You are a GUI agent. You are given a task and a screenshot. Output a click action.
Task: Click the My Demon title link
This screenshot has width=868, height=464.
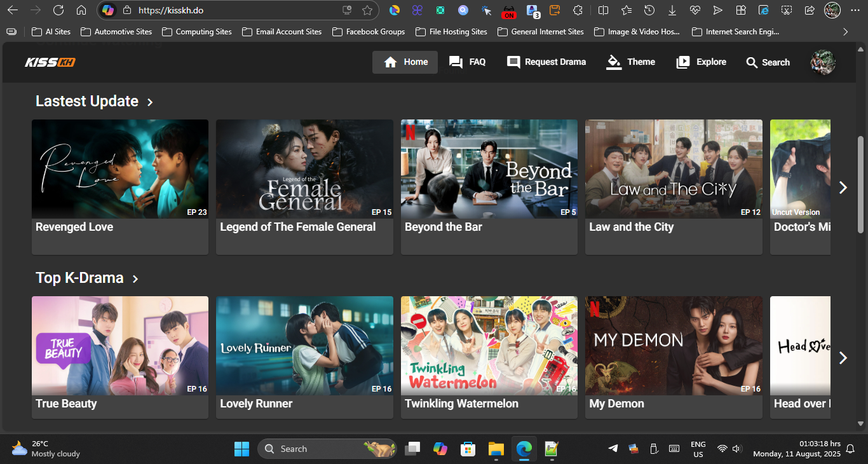[x=616, y=404]
